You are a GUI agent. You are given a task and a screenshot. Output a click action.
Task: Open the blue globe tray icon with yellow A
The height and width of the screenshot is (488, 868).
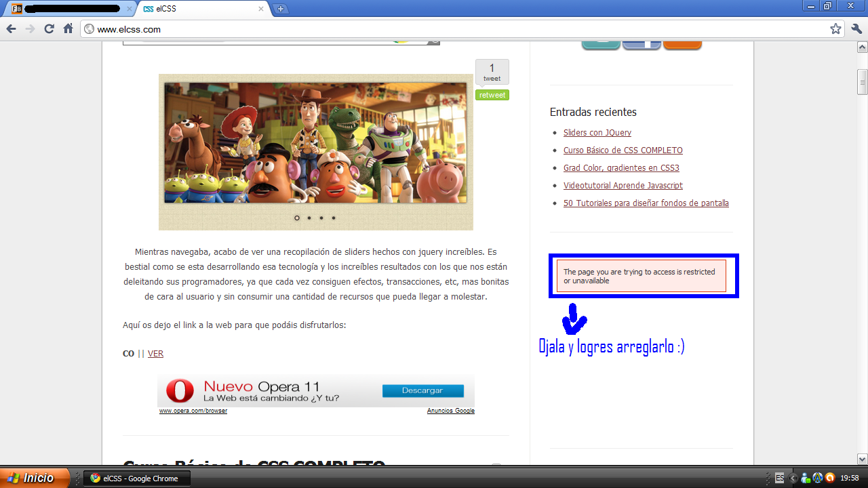[x=817, y=478]
